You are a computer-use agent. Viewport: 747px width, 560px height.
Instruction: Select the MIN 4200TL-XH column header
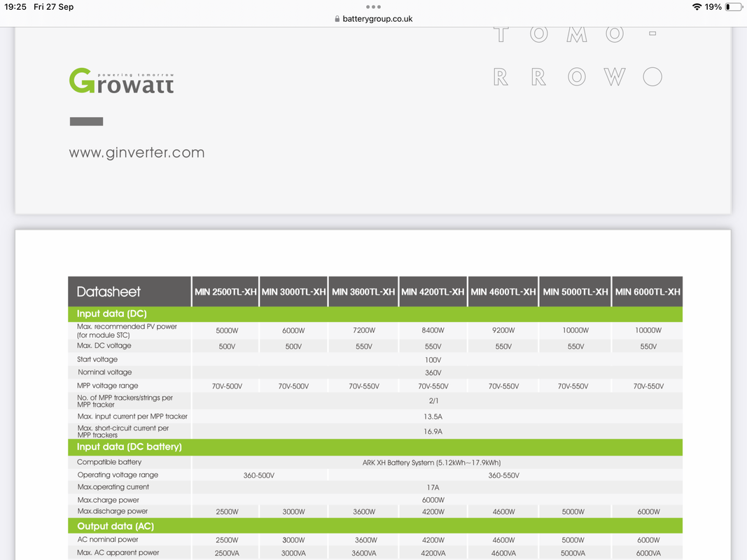pyautogui.click(x=433, y=292)
